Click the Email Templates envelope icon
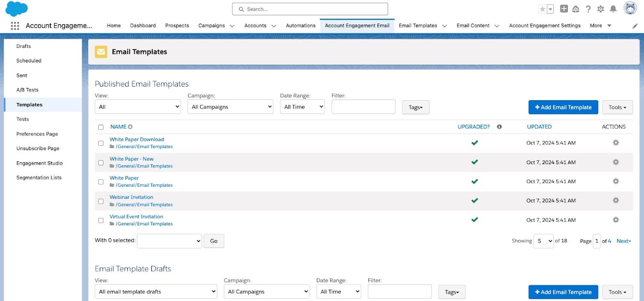The height and width of the screenshot is (301, 644). pyautogui.click(x=101, y=52)
